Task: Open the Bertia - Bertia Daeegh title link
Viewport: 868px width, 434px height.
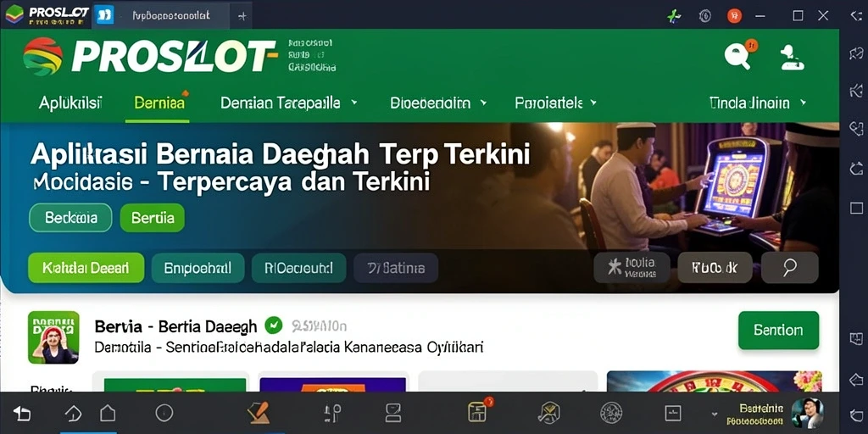Action: (x=176, y=326)
